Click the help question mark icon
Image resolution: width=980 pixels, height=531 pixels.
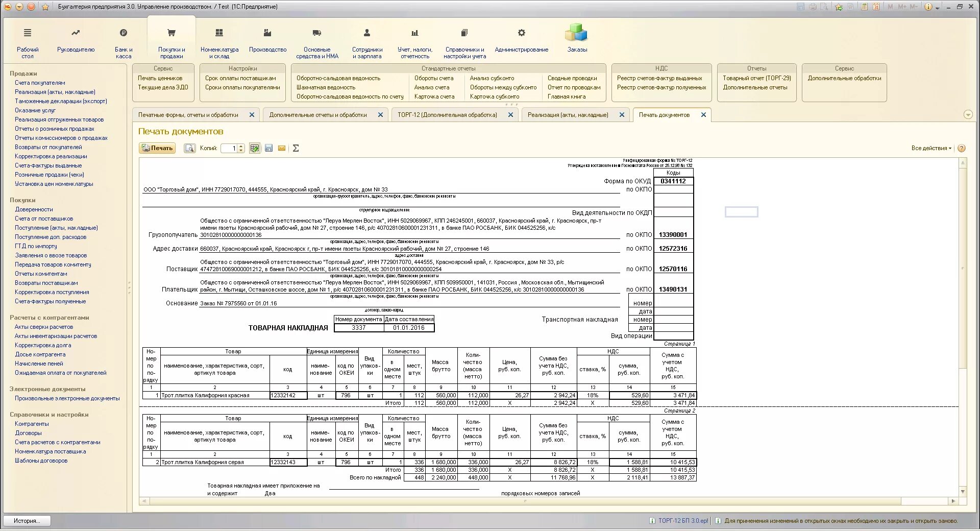point(962,148)
